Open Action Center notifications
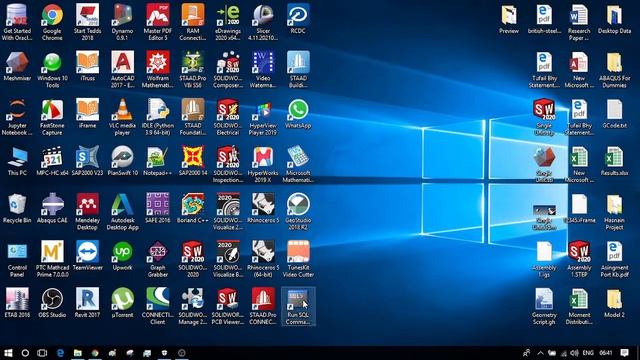Screen dimensions: 640x360 click(x=624, y=353)
